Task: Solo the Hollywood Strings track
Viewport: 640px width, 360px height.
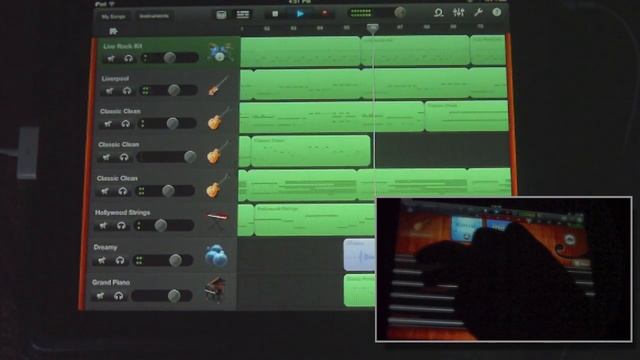Action: tap(121, 226)
